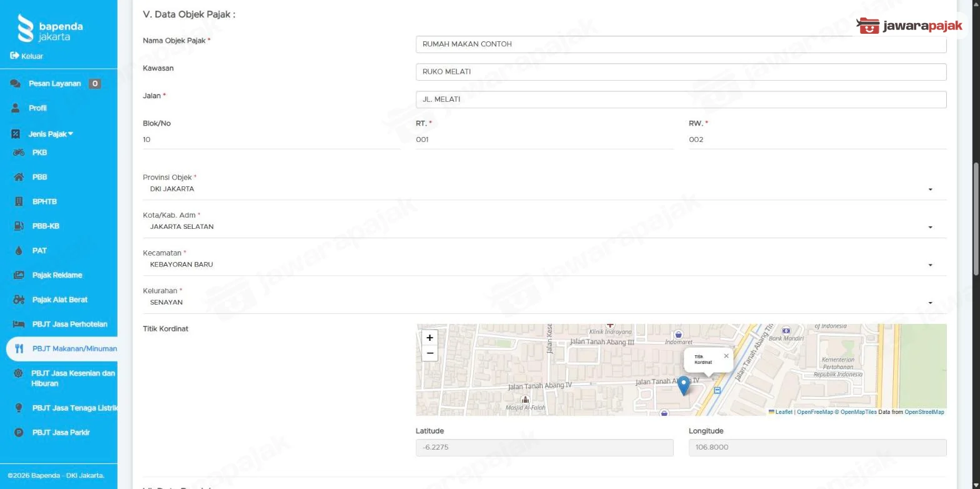Click the Pajak Alat Berat tractor icon

click(x=19, y=300)
